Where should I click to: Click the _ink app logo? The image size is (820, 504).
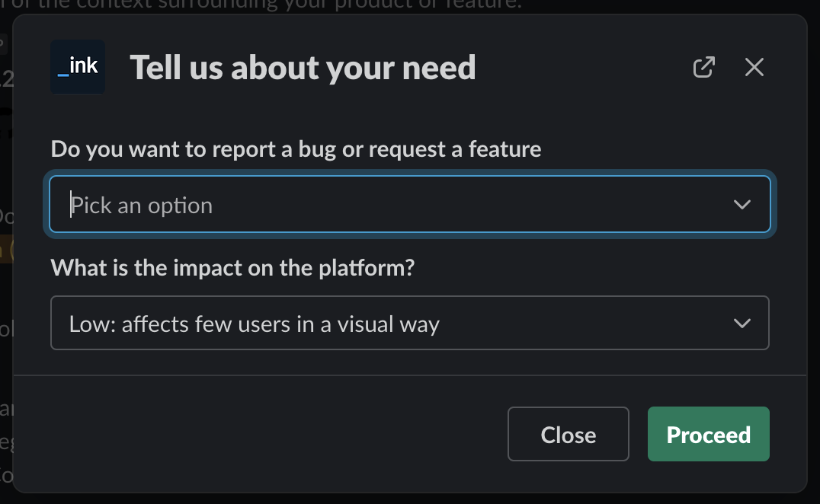[x=78, y=67]
